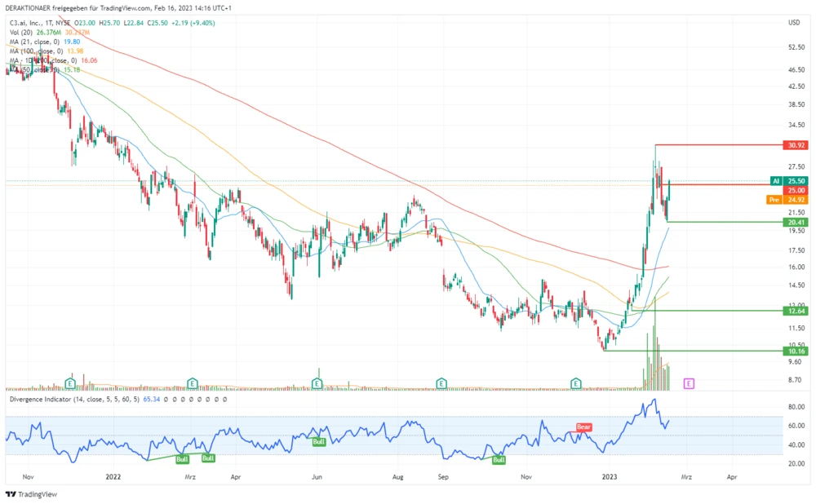Select the Vol (20) indicator legend

[20, 32]
